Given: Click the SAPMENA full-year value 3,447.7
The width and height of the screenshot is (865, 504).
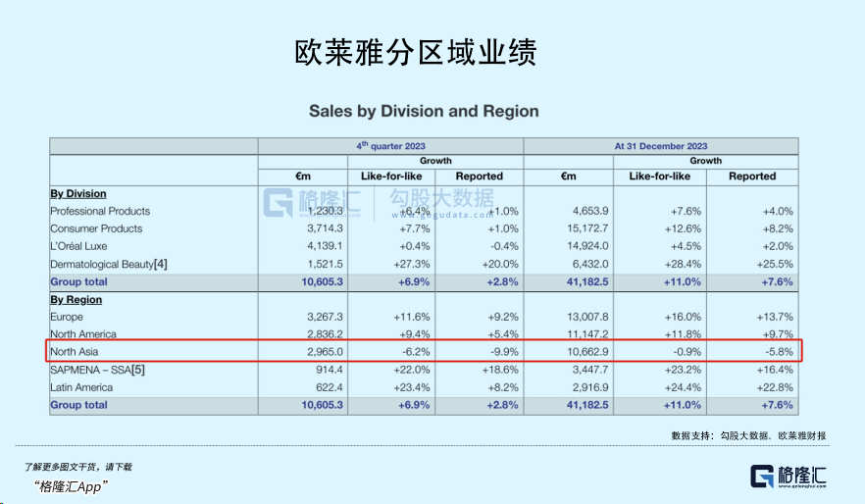Looking at the screenshot, I should 590,370.
